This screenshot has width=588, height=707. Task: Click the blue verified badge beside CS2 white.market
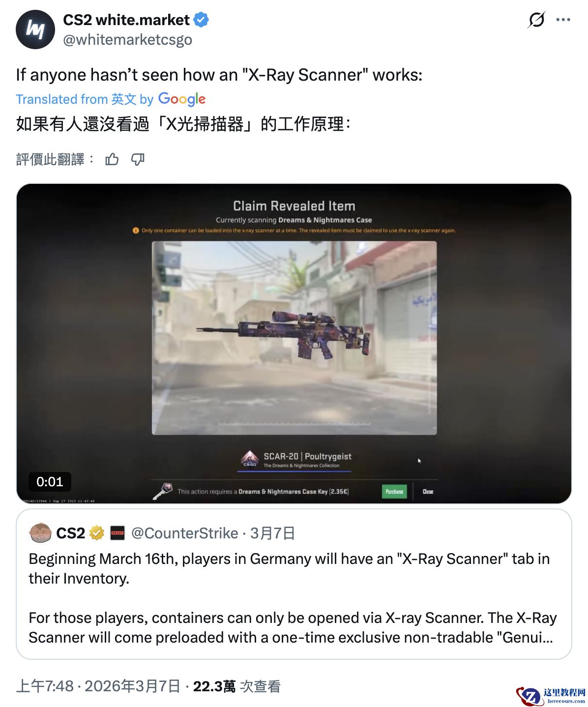201,20
